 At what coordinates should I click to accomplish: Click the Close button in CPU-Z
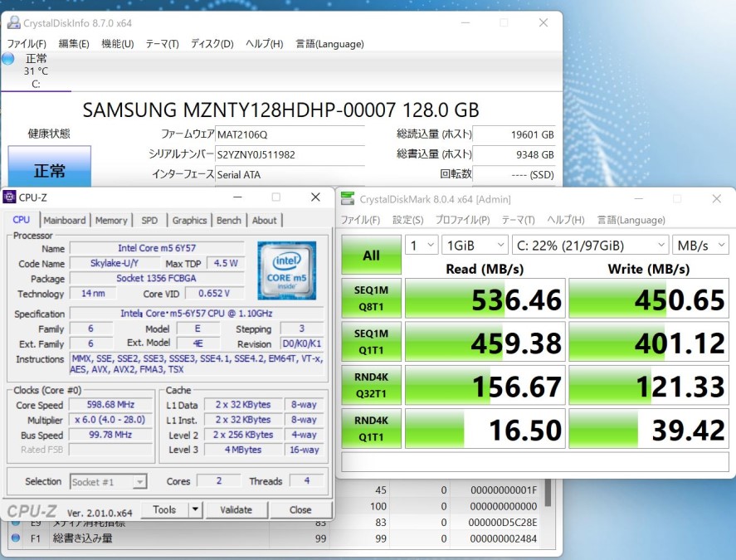pyautogui.click(x=300, y=509)
